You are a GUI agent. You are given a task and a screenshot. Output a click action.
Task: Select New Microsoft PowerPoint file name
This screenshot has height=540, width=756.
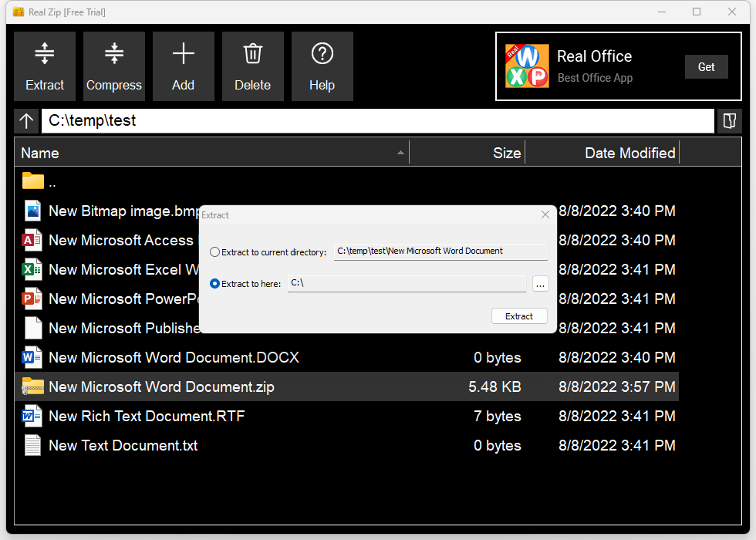tap(124, 299)
